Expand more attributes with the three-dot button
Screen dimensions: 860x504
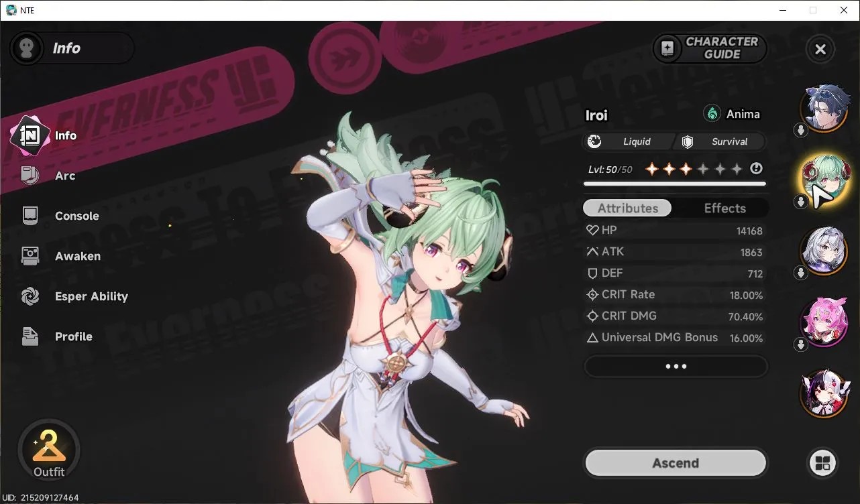click(676, 367)
